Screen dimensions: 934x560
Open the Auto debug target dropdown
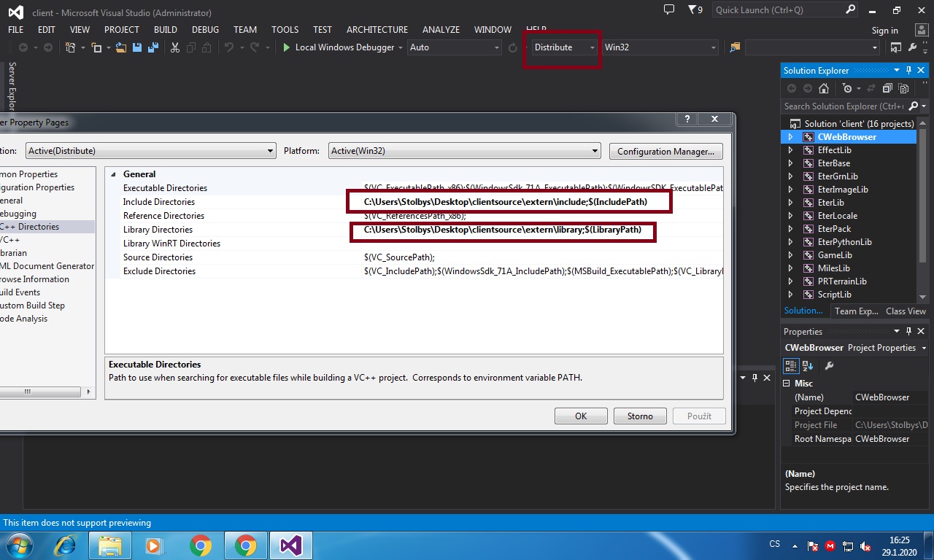(x=455, y=47)
